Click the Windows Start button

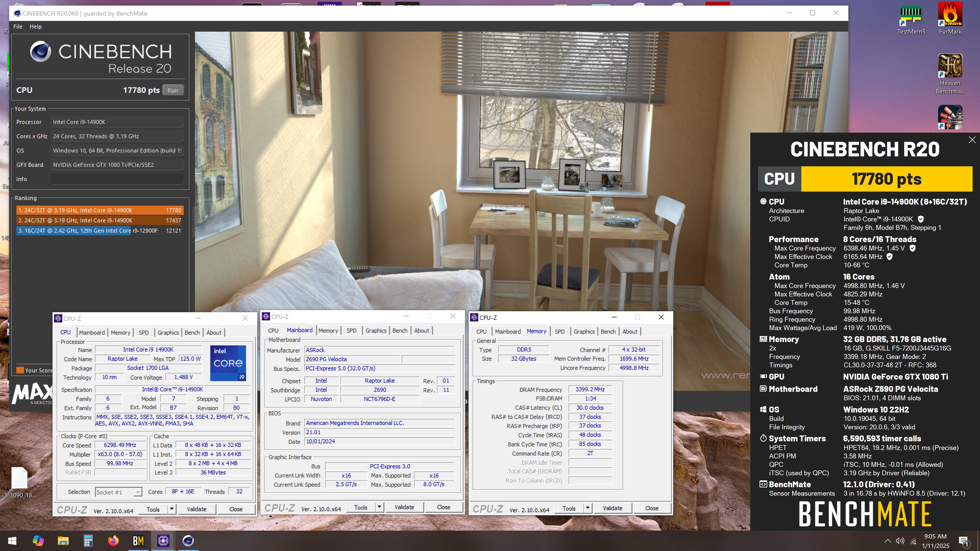click(12, 540)
